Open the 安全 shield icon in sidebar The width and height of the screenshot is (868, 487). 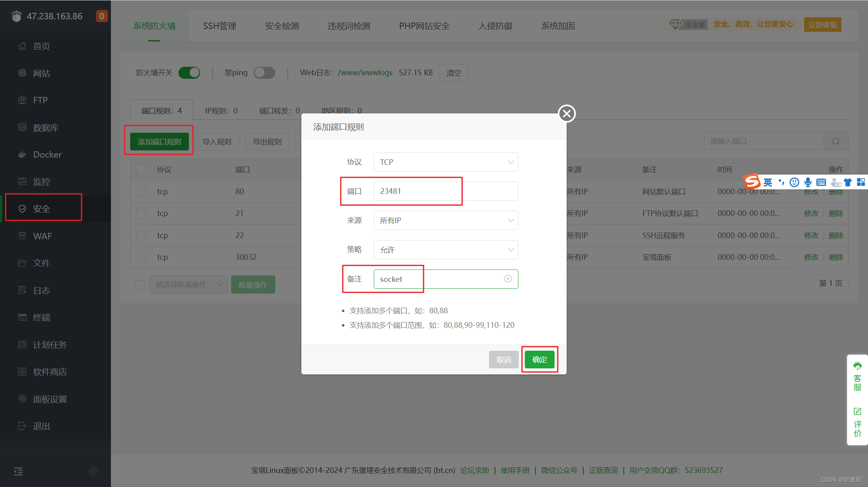pos(23,209)
